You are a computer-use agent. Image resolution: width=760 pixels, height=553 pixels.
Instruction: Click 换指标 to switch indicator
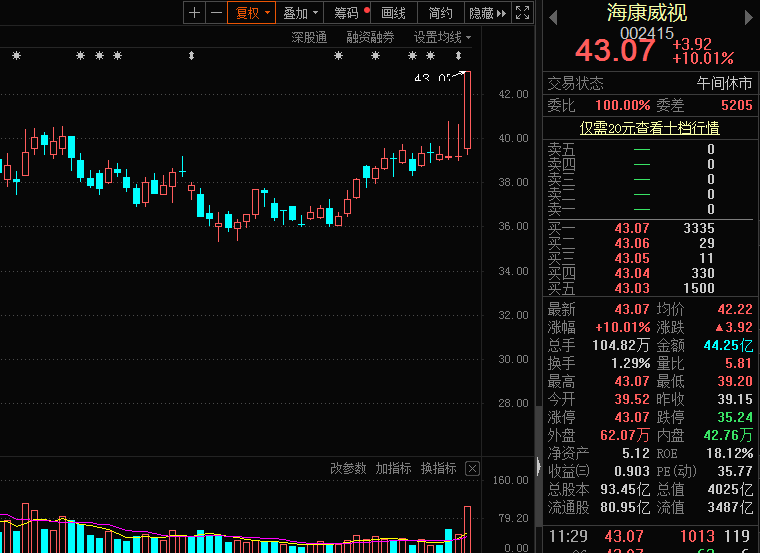(x=439, y=468)
